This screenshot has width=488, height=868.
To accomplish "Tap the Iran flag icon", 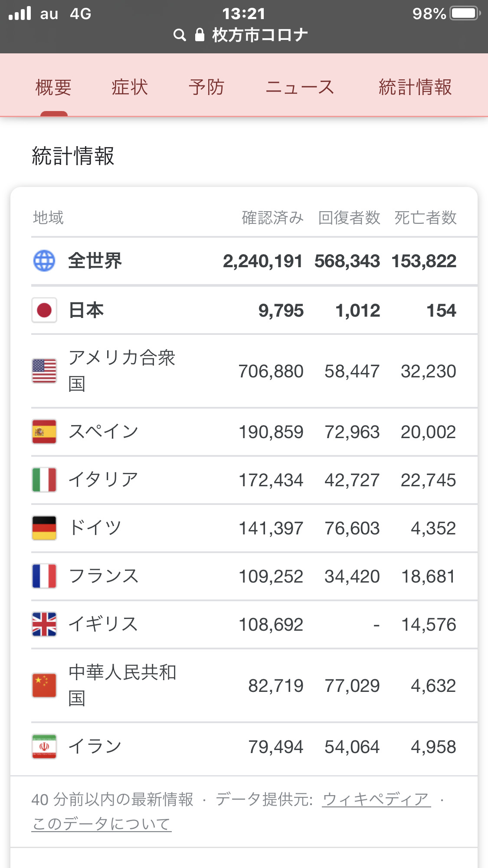I will click(x=44, y=747).
